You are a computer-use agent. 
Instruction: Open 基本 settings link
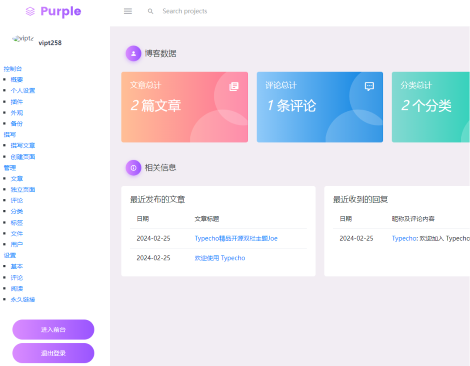point(17,266)
